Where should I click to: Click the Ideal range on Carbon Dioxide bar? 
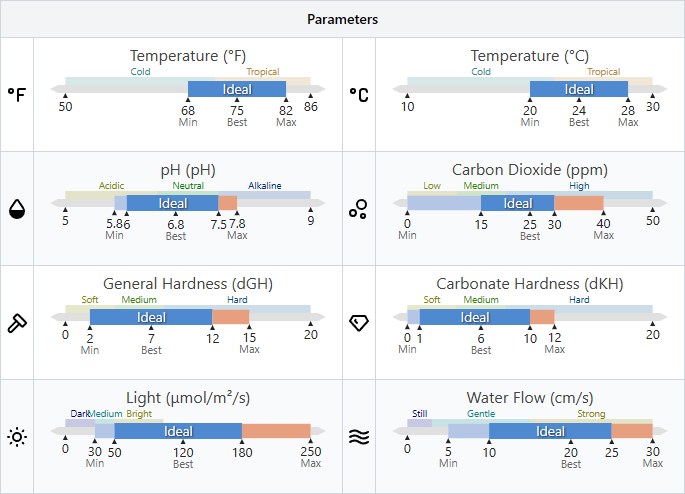pyautogui.click(x=517, y=203)
